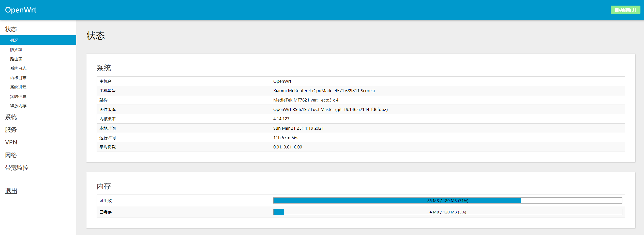Click the 系统 section heading in main panel
The width and height of the screenshot is (644, 235).
tap(104, 68)
